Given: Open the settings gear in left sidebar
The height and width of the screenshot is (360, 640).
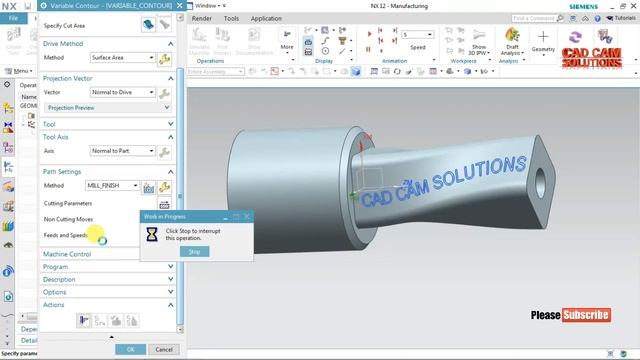Looking at the screenshot, I should pos(7,84).
